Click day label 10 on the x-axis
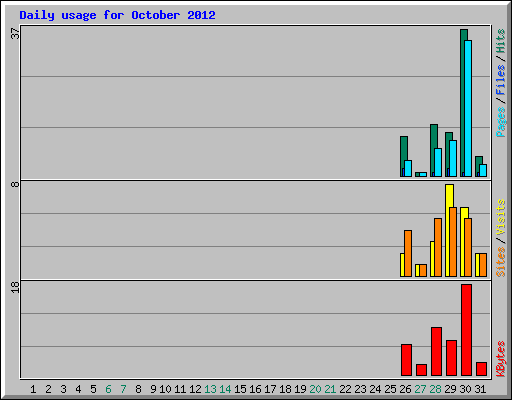This screenshot has height=400, width=512. pyautogui.click(x=165, y=389)
